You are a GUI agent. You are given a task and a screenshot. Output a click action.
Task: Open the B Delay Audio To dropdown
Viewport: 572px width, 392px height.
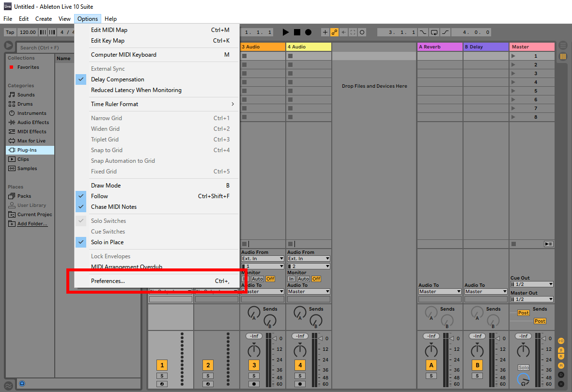486,292
